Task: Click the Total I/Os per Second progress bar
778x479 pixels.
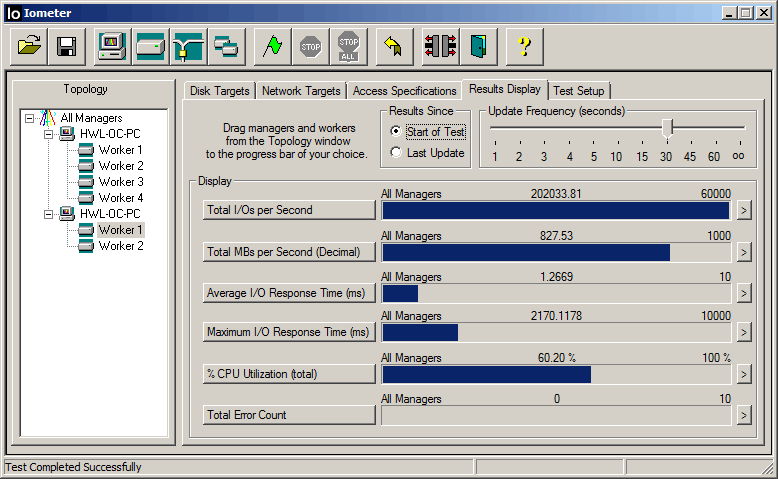Action: point(556,210)
